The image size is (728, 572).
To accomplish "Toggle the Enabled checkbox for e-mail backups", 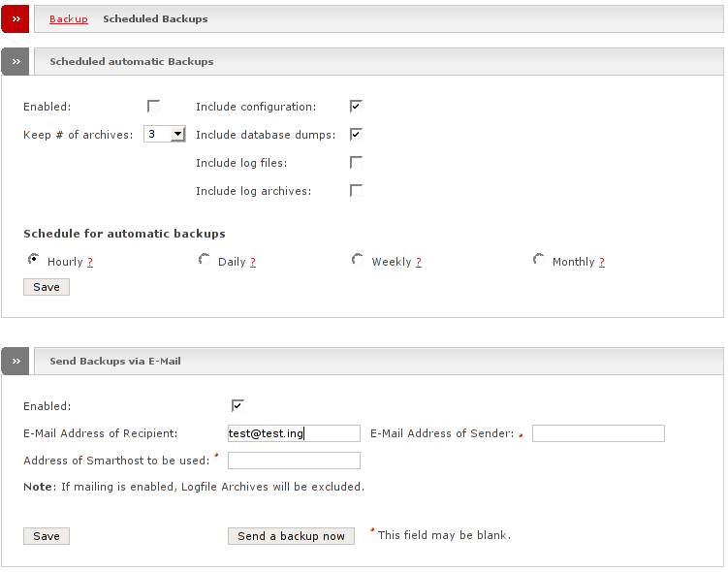I will click(237, 405).
